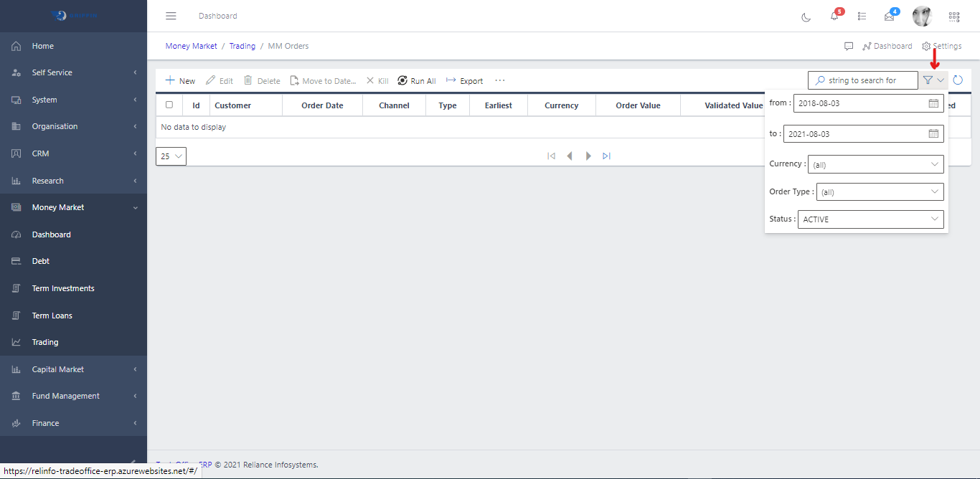
Task: Open the Status dropdown showing ACTIVE
Action: [870, 219]
